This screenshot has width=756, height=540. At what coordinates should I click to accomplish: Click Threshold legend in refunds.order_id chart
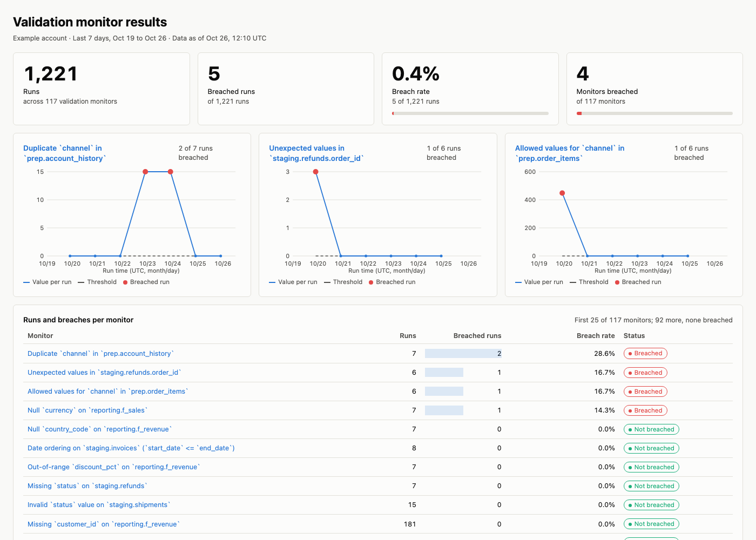(343, 282)
